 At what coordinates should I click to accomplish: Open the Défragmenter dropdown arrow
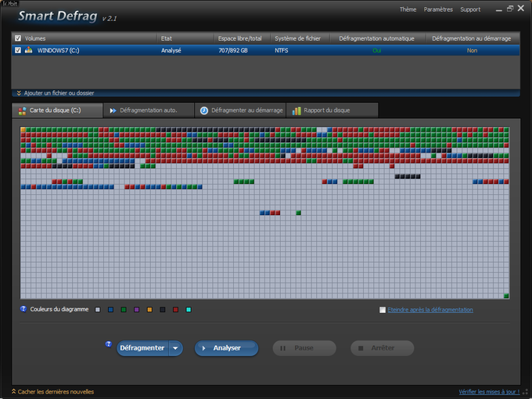[x=175, y=348]
